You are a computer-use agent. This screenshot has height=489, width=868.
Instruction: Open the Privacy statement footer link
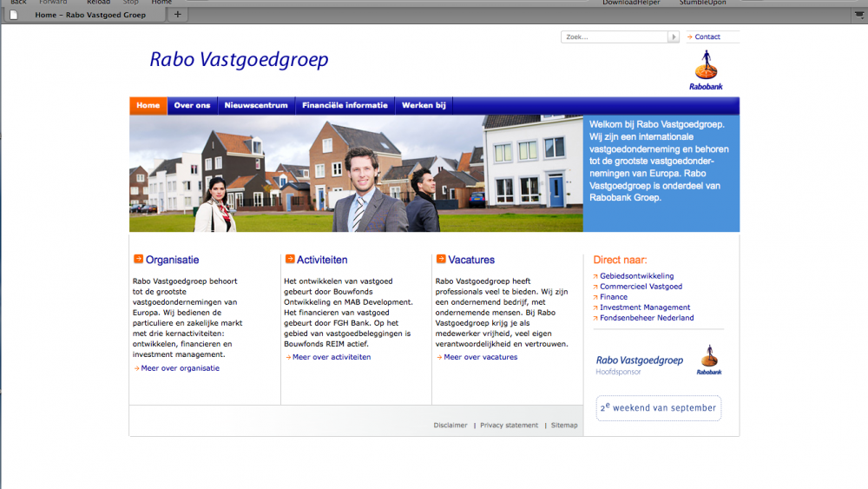point(509,426)
